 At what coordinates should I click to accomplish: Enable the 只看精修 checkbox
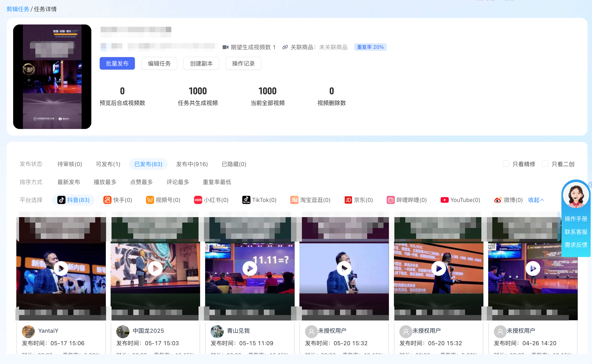click(x=506, y=164)
